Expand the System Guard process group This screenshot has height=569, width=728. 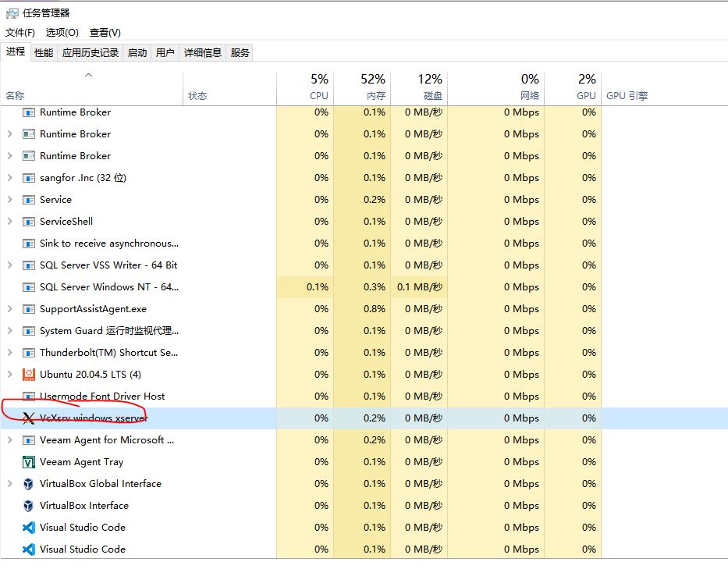(x=9, y=330)
